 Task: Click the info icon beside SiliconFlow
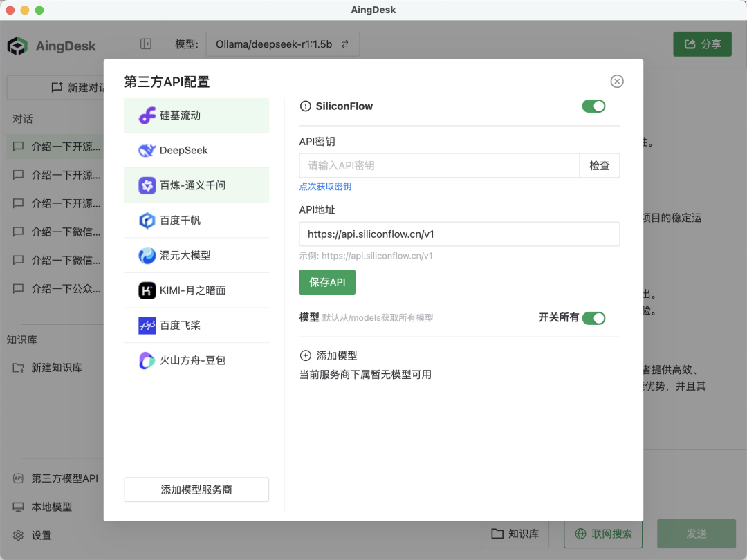[306, 106]
